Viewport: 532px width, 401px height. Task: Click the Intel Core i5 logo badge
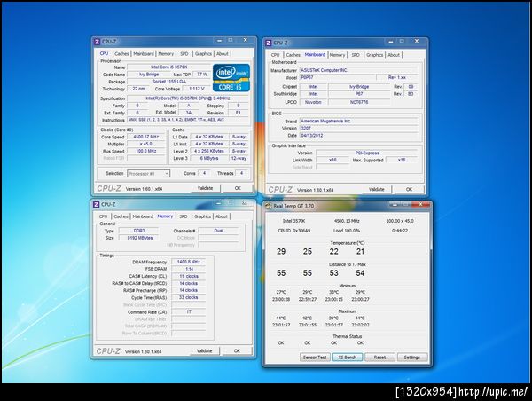tap(231, 78)
